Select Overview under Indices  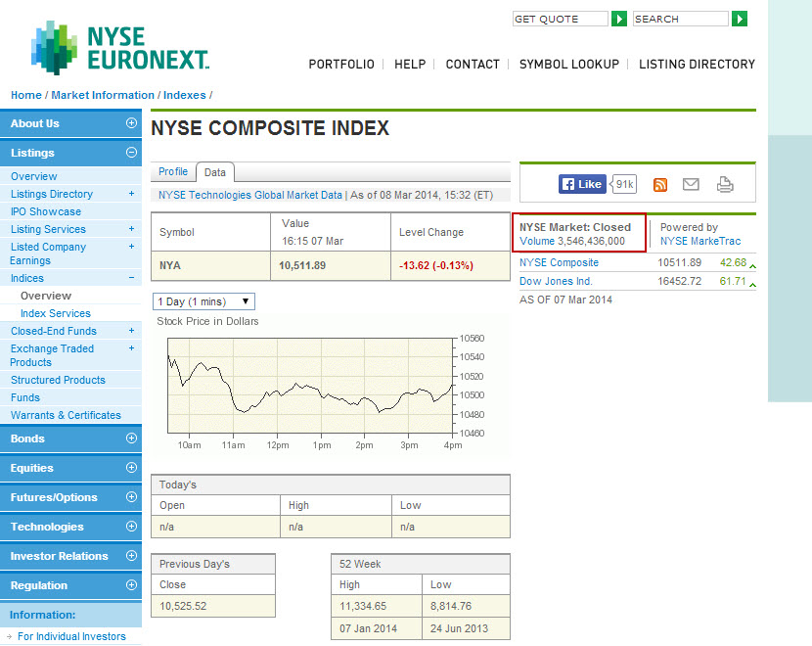point(46,296)
